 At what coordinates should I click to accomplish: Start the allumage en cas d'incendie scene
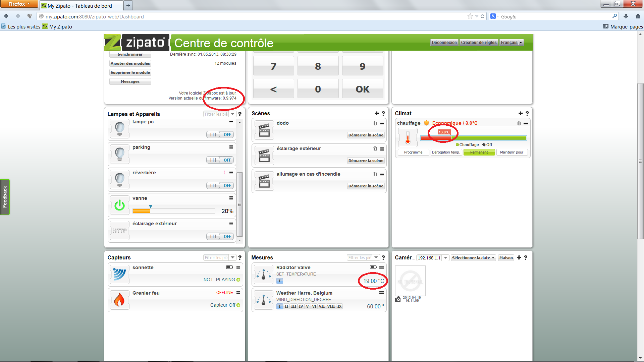pyautogui.click(x=366, y=186)
